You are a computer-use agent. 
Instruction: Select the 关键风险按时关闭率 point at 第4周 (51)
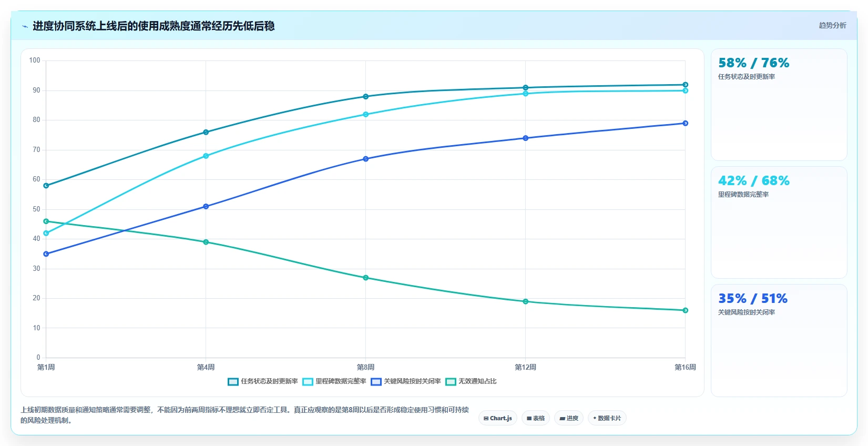(x=206, y=206)
